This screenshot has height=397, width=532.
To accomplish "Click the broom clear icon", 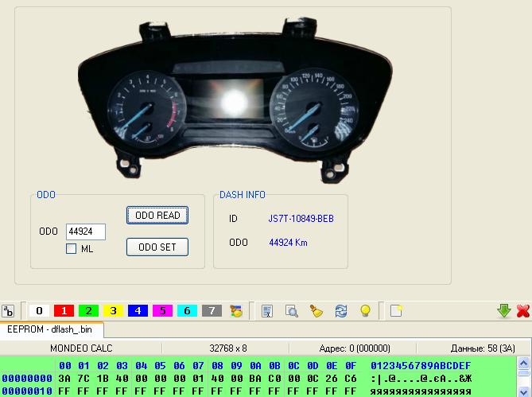I will point(316,311).
